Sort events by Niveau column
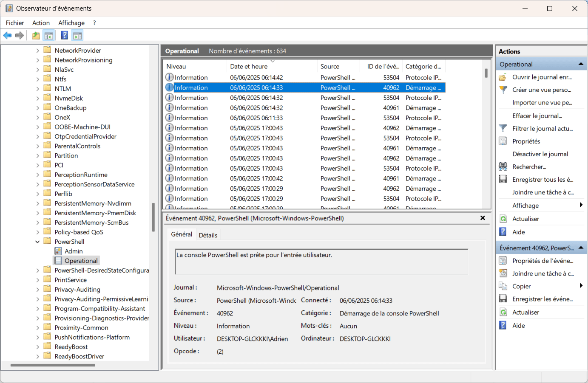 [195, 66]
